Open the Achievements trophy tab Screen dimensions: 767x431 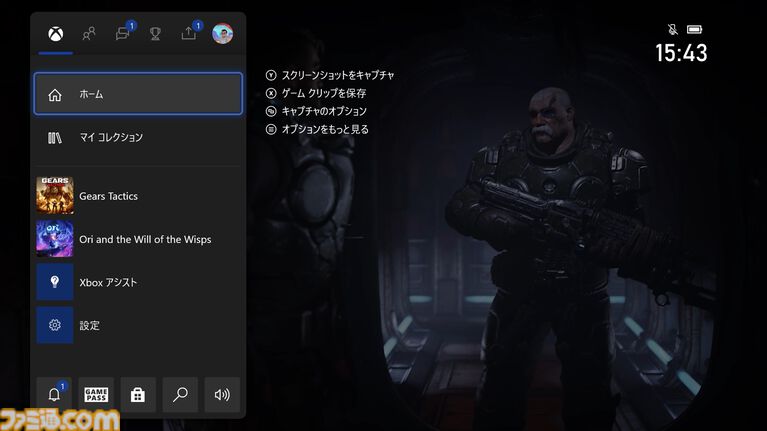155,34
